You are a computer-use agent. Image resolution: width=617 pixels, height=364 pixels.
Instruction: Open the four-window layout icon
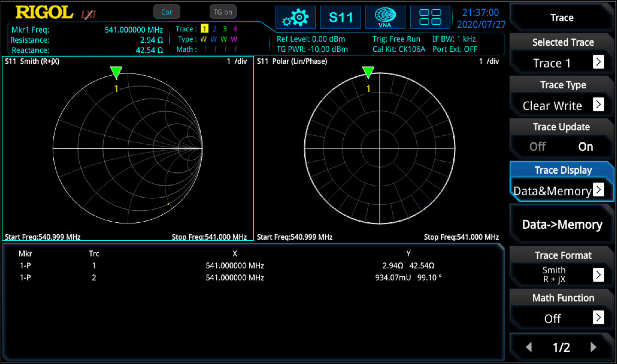pos(430,17)
